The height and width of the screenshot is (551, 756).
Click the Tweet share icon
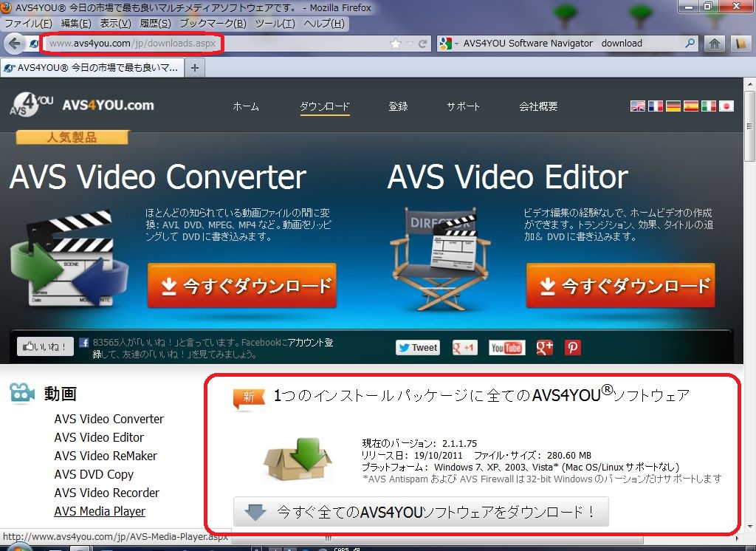417,347
